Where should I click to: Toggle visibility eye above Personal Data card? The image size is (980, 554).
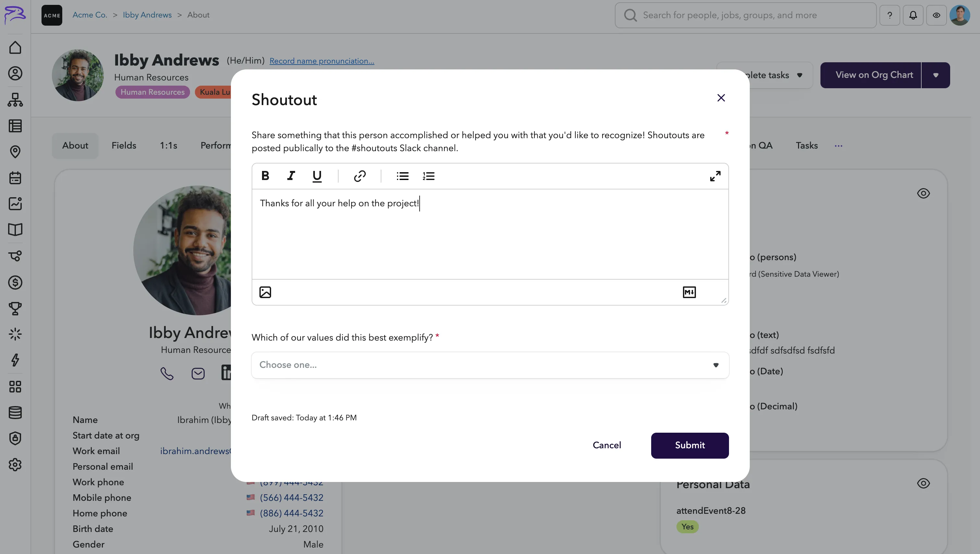pyautogui.click(x=923, y=193)
